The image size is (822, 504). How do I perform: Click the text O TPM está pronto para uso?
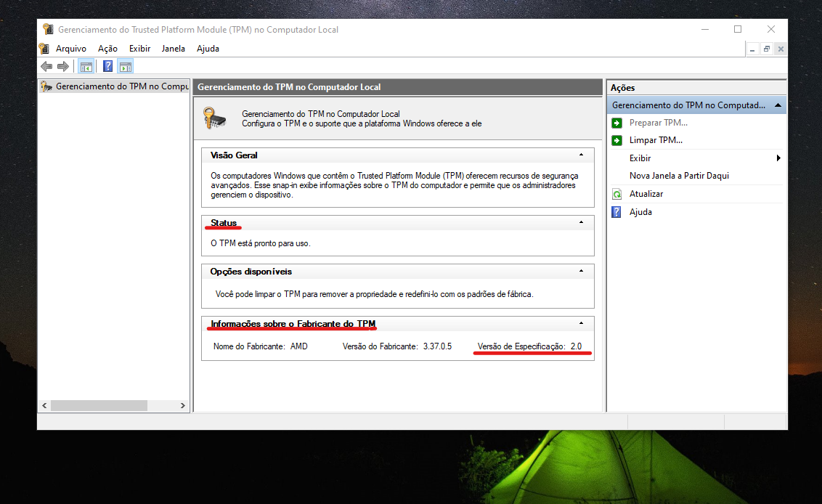click(x=261, y=243)
